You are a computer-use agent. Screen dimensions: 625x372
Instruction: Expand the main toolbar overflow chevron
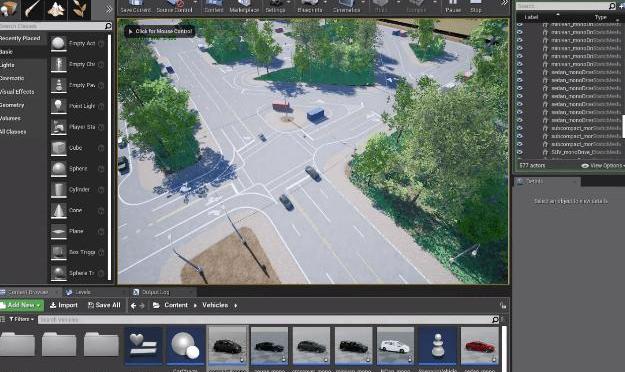505,3
